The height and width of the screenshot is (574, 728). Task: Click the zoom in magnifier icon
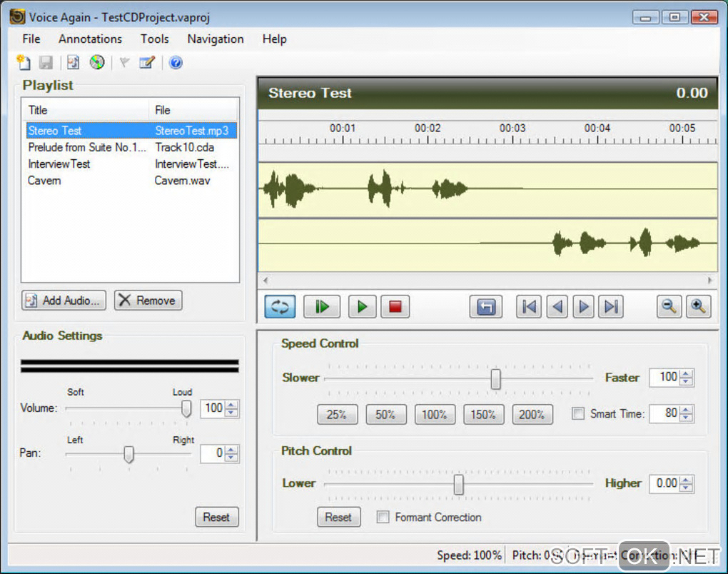tap(698, 307)
